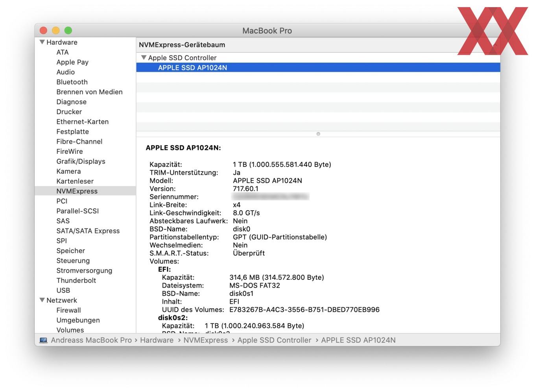
Task: Click the yellow minimize window button
Action: point(56,30)
